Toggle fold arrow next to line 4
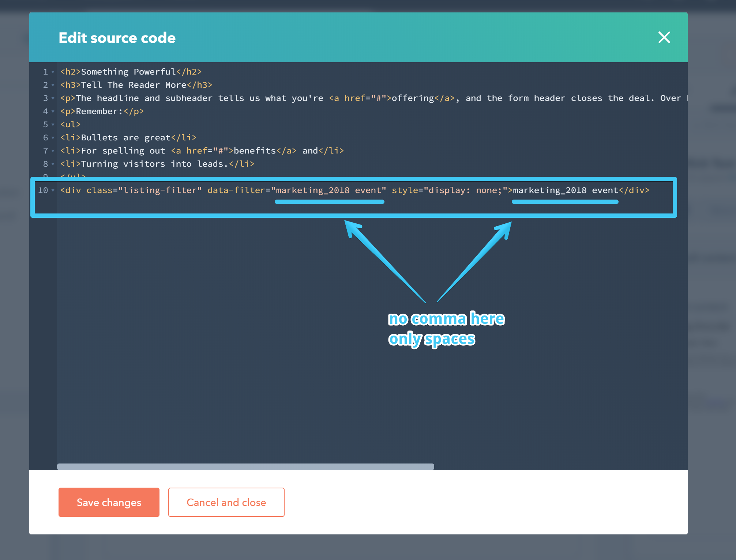Screen dimensions: 736x560 tap(53, 111)
